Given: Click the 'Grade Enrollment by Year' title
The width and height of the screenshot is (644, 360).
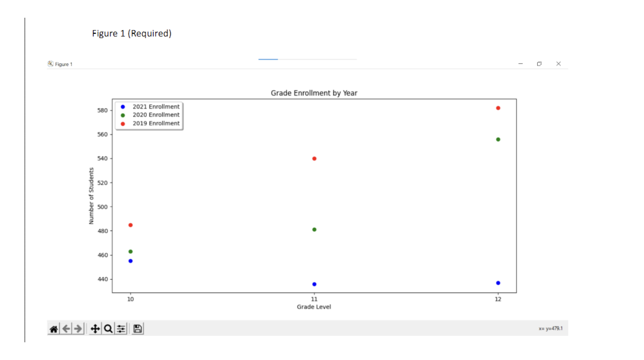Looking at the screenshot, I should coord(314,93).
